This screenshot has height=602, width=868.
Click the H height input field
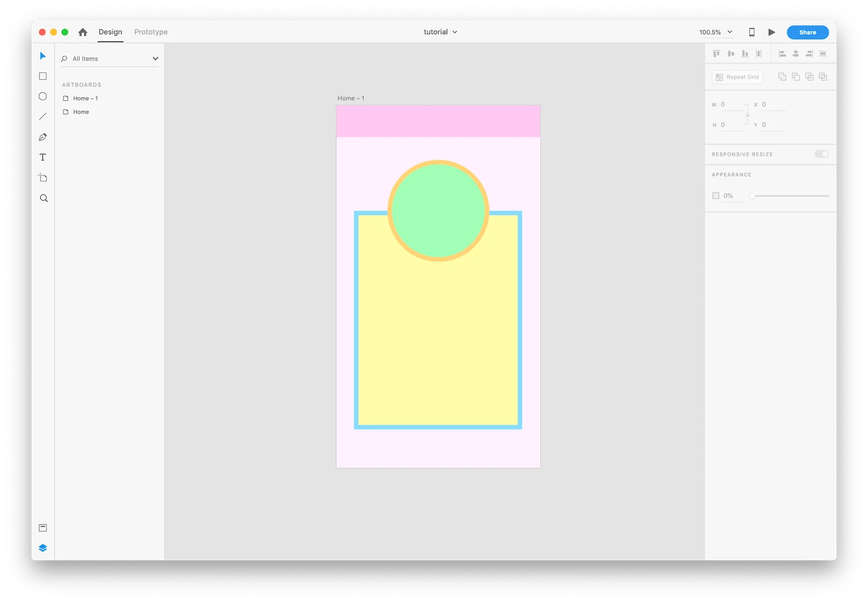(732, 125)
